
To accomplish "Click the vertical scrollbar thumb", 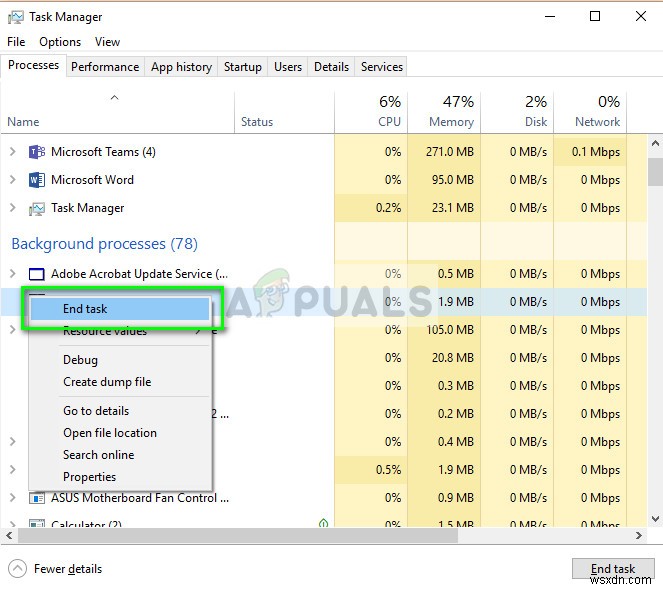I will coord(655,171).
